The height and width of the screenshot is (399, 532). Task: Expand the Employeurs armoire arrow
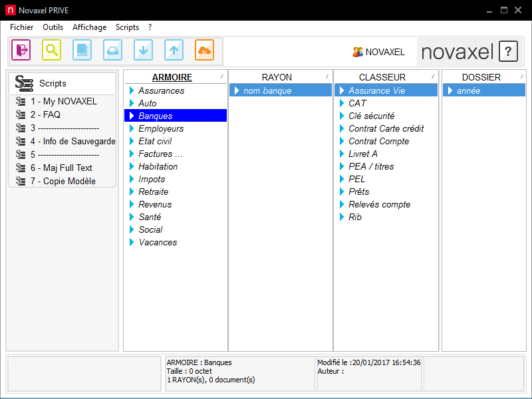pyautogui.click(x=132, y=128)
